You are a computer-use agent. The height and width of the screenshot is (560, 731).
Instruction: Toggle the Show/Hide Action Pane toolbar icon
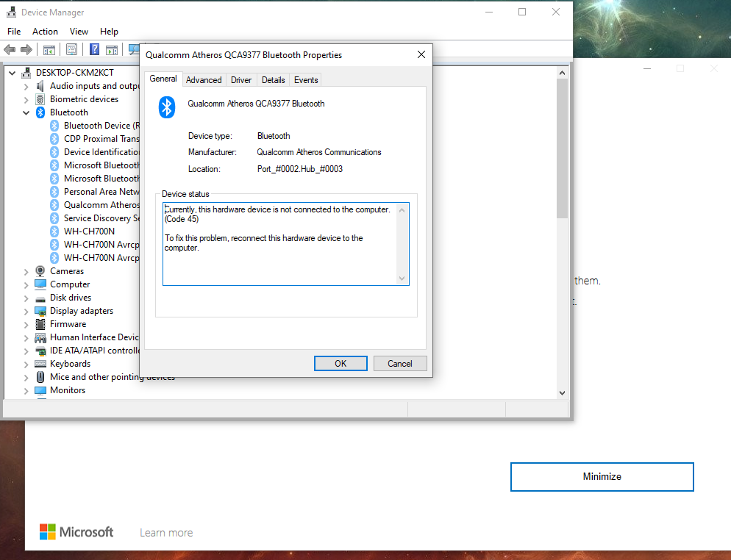click(x=112, y=50)
